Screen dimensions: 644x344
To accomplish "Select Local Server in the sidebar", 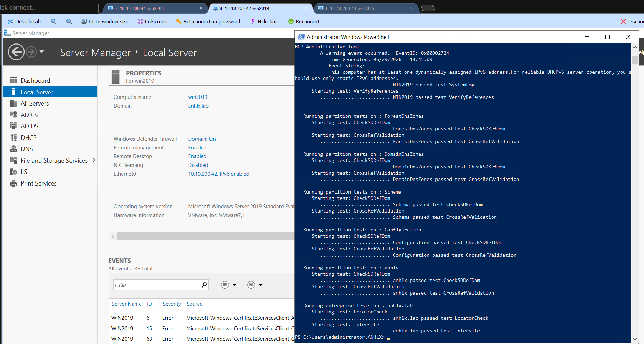I will [x=50, y=92].
